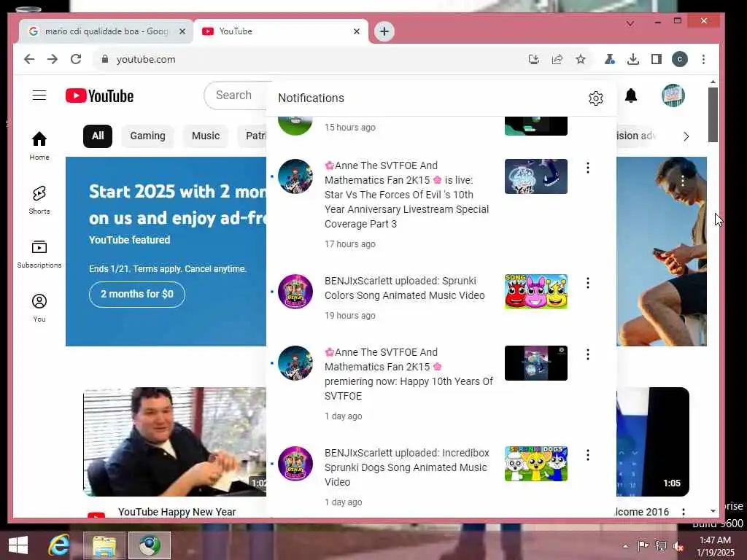The image size is (747, 560).
Task: Click the Action Center flag tray icon
Action: click(x=643, y=546)
